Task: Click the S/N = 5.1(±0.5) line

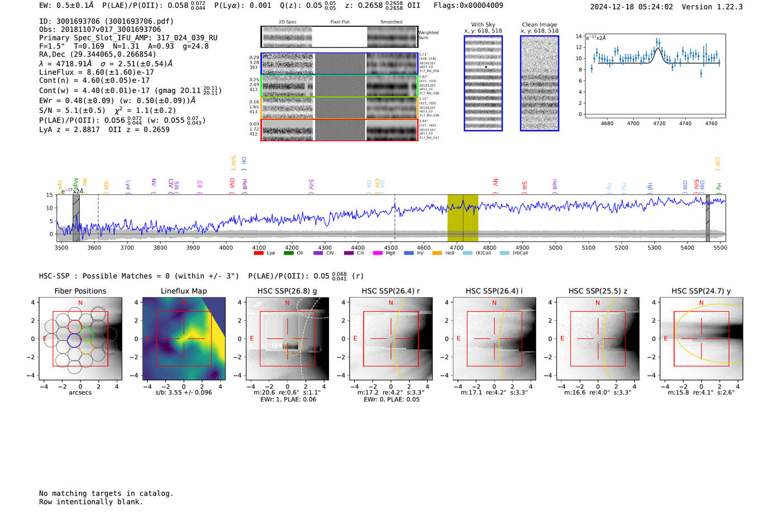Action: coord(72,111)
